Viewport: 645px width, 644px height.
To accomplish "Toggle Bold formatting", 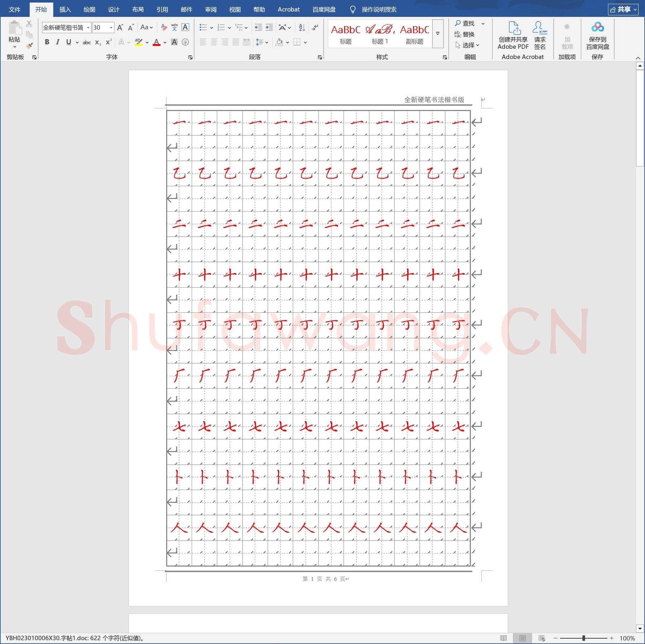I will tap(47, 42).
